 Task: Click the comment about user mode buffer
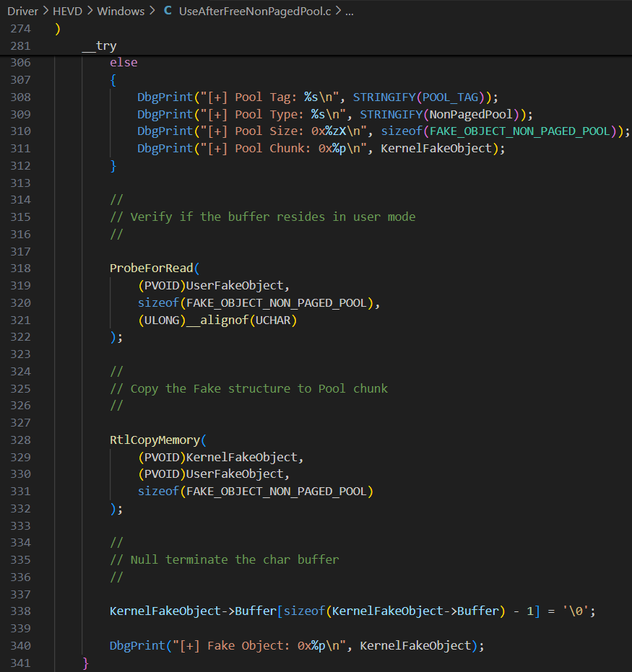[x=262, y=217]
